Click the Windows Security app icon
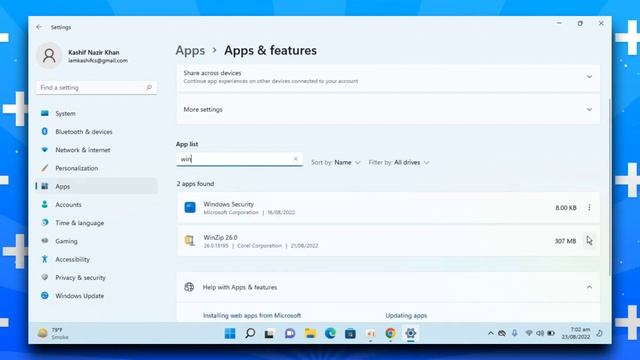Screen dimensions: 640x360 (190, 207)
